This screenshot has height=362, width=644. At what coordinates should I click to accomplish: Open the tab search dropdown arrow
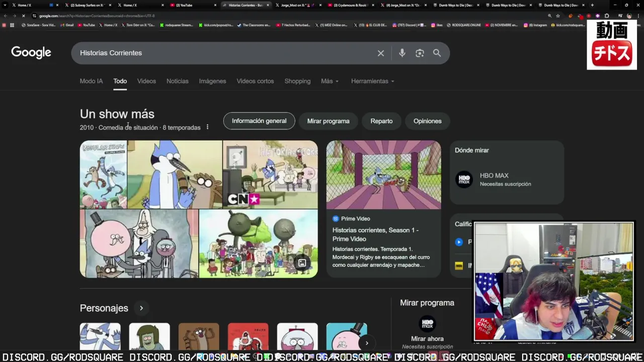pyautogui.click(x=5, y=5)
